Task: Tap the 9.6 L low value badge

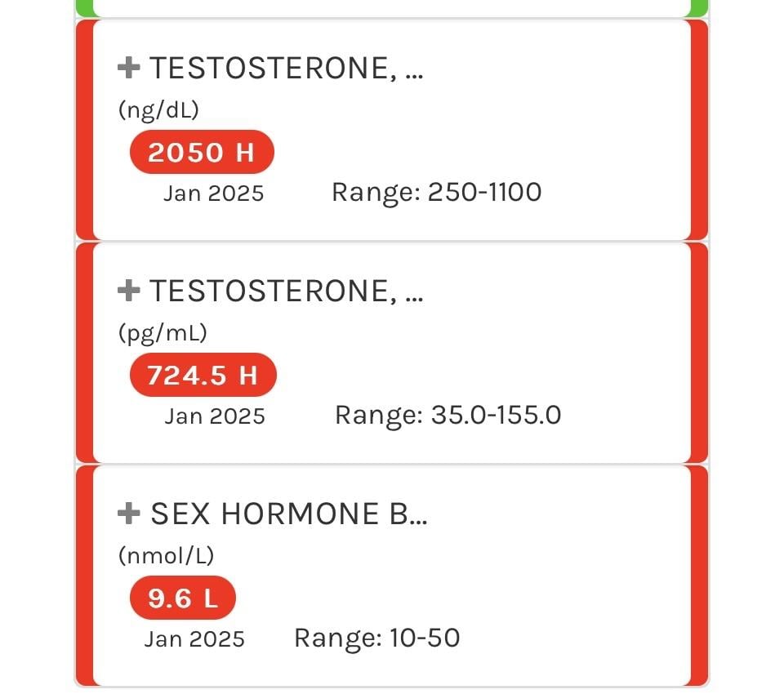Action: [x=183, y=599]
